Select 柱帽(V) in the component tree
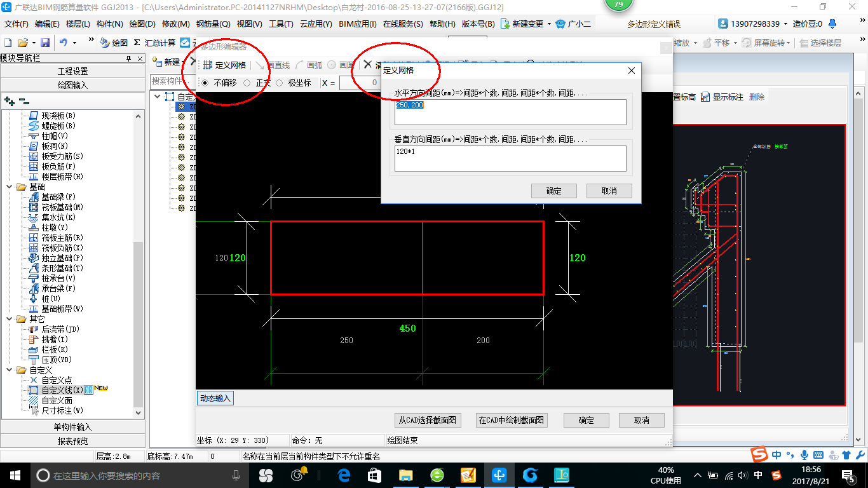The height and width of the screenshot is (488, 868). tap(55, 136)
